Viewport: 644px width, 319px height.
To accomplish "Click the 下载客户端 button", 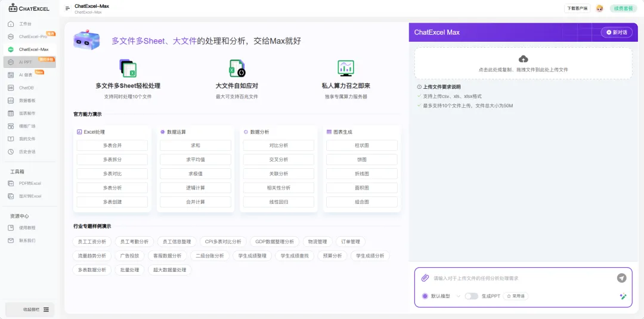I will click(x=577, y=8).
